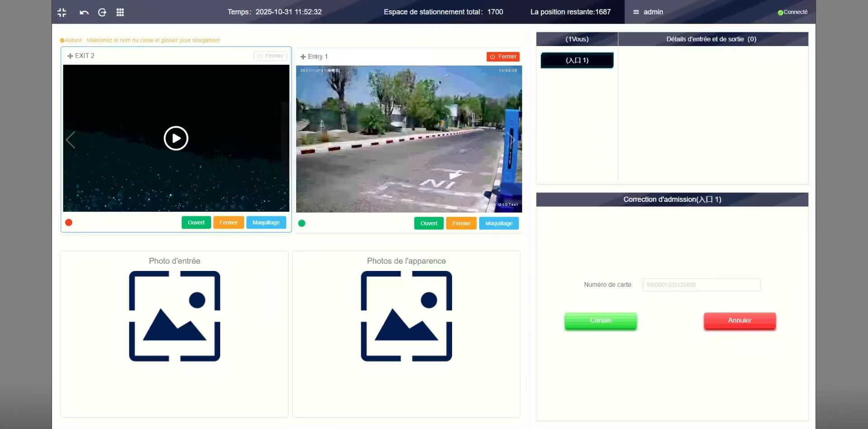Click the green Certain confirm button
Viewport: 868px width, 429px height.
[x=600, y=321]
